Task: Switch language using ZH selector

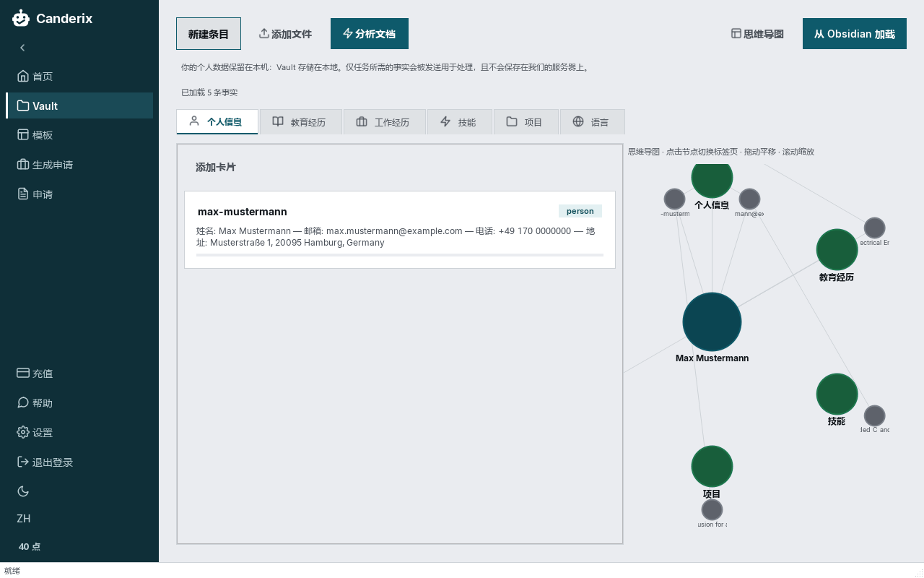Action: (24, 519)
